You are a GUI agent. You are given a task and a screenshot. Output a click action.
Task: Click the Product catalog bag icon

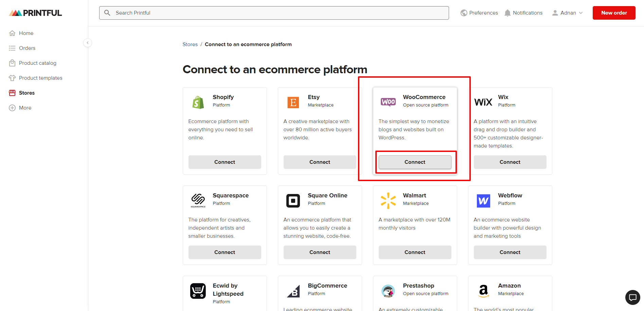pos(12,63)
